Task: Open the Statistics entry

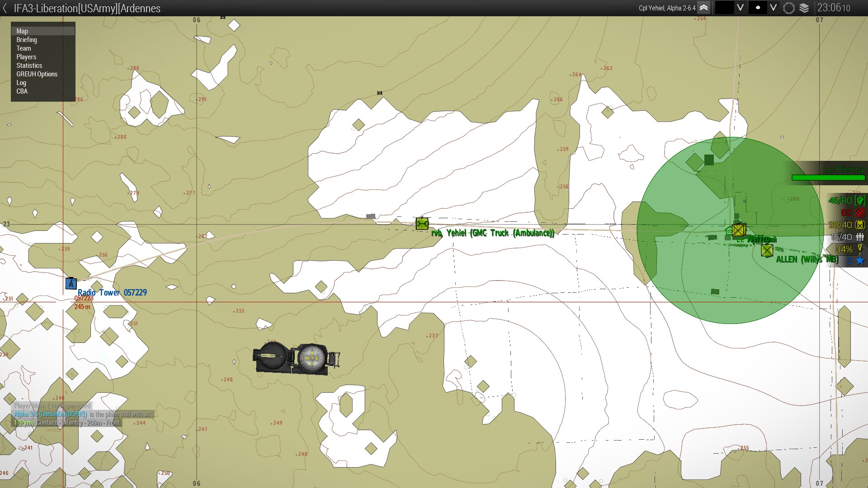Action: point(29,66)
